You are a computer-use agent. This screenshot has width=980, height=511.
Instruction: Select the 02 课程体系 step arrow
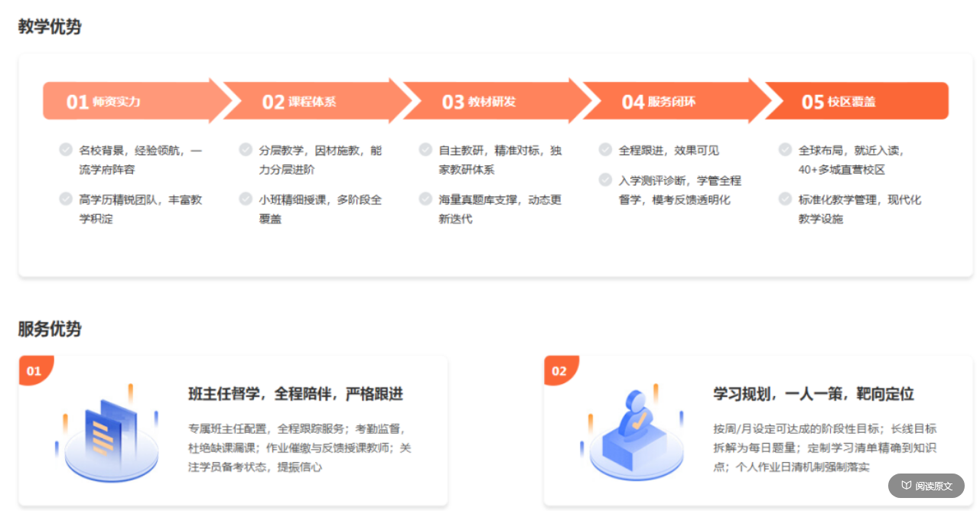coord(316,101)
